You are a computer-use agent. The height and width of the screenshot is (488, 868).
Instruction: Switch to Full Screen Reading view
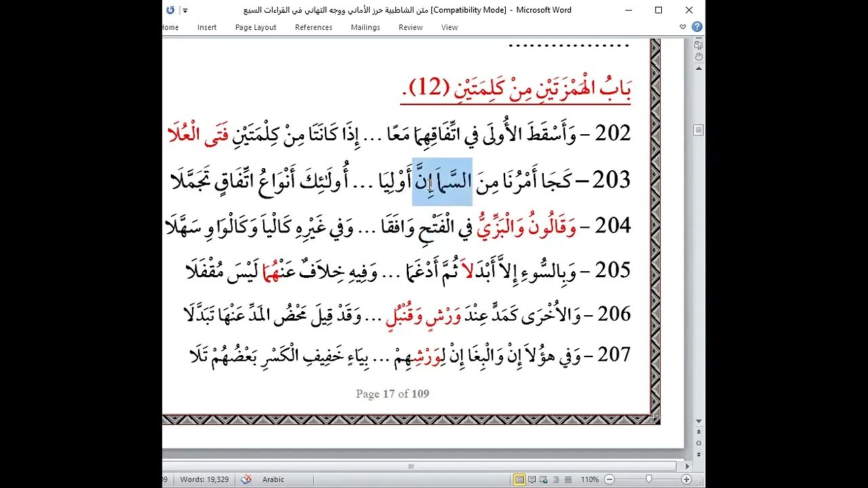tap(532, 479)
